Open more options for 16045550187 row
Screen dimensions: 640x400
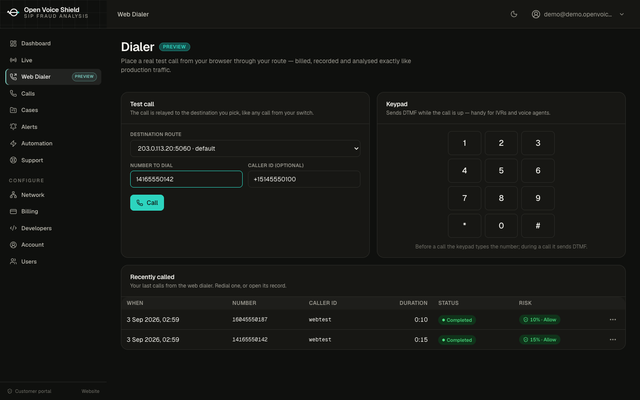pos(613,320)
